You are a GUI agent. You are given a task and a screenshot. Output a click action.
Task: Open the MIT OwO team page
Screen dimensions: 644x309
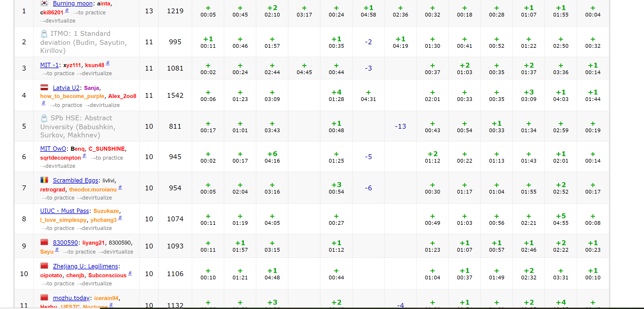pos(53,149)
